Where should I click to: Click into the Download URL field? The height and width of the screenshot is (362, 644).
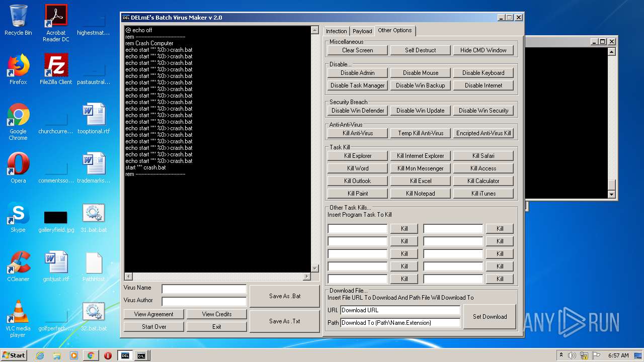tap(400, 310)
